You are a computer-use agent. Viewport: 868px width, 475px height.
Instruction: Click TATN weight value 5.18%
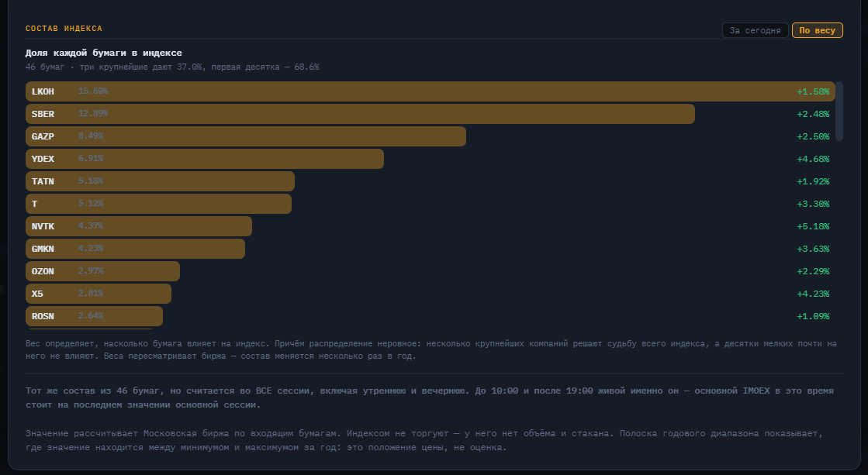pyautogui.click(x=91, y=181)
